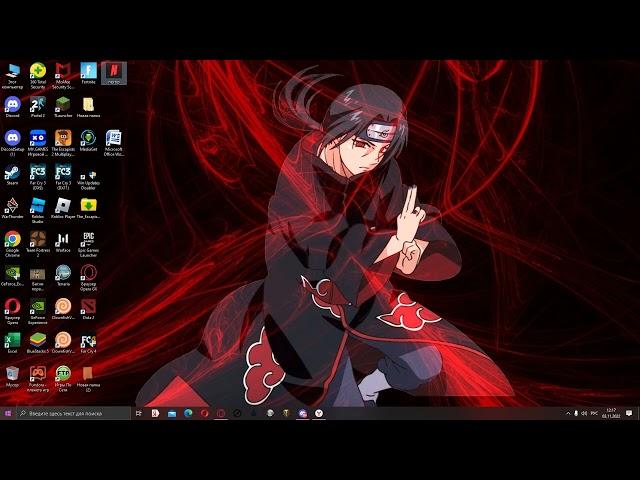Viewport: 640px width, 480px height.
Task: Launch The Escapists 2 Multiplayer shortcut
Action: tap(63, 143)
